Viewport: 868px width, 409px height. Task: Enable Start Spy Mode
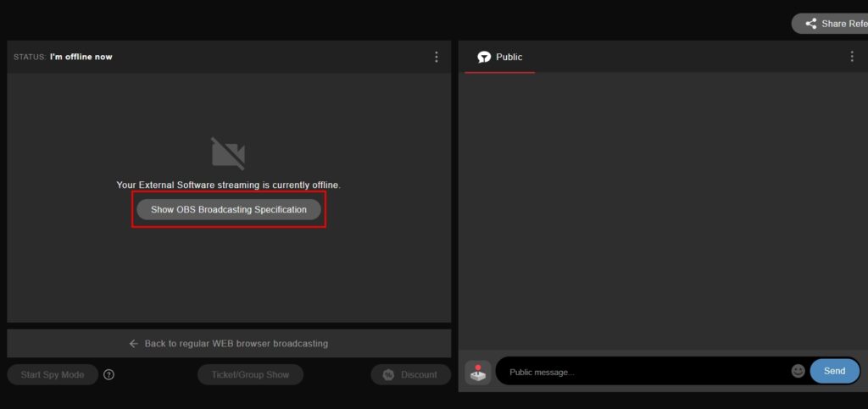point(53,375)
